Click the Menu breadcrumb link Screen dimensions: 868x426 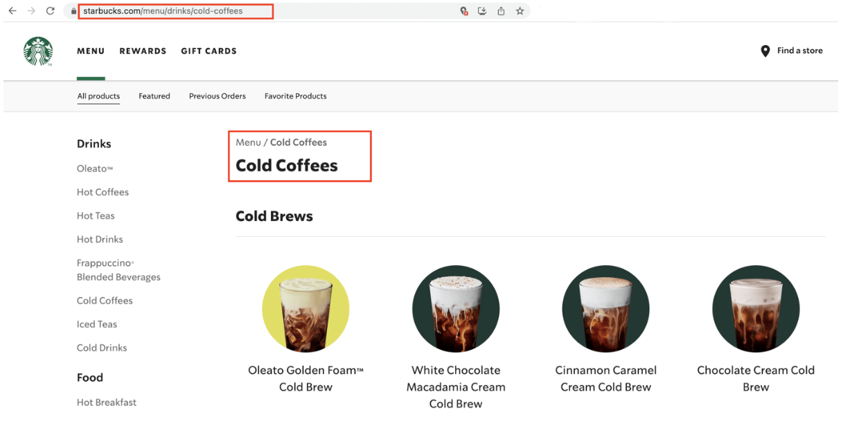coord(248,143)
